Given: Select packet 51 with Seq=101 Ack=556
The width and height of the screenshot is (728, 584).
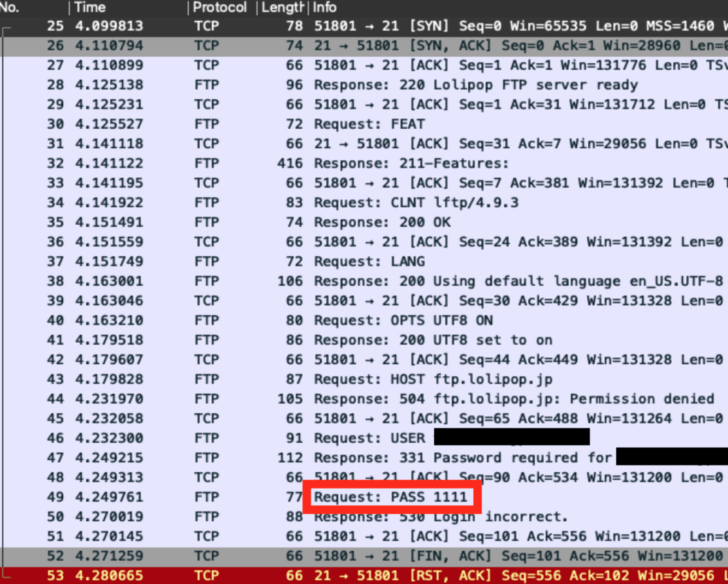Looking at the screenshot, I should click(364, 537).
